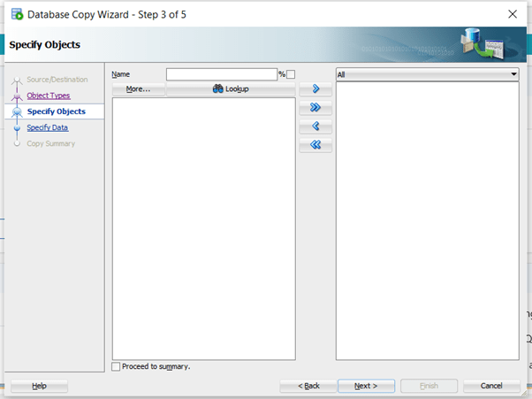Click the Next > button
This screenshot has width=532, height=399.
point(366,386)
